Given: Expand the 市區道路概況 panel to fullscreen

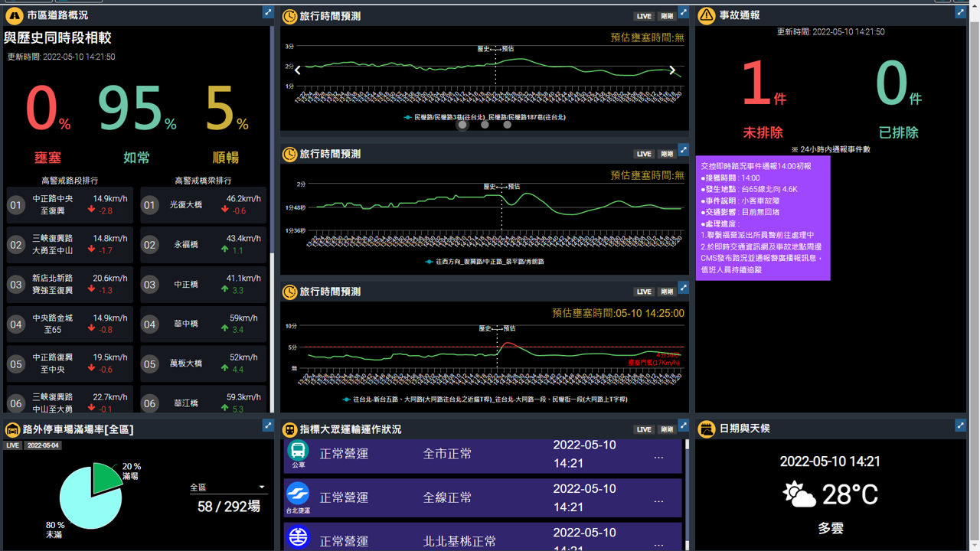Looking at the screenshot, I should [268, 12].
